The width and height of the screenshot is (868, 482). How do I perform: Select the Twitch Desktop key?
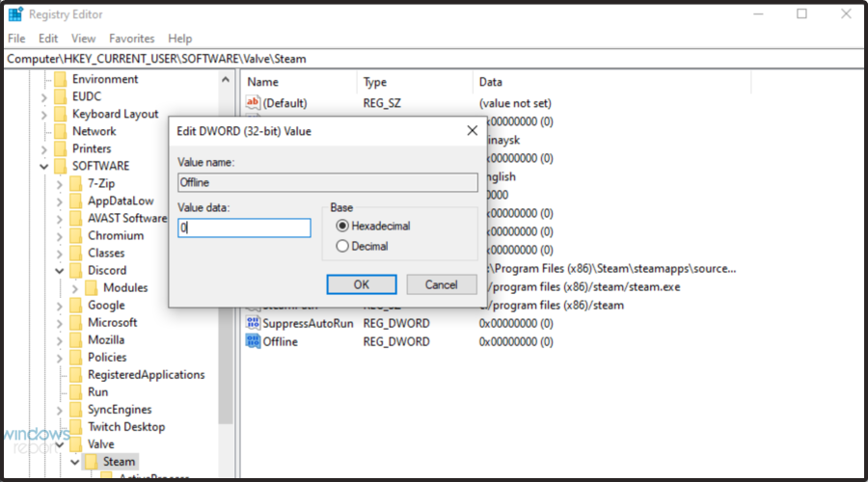tap(126, 427)
